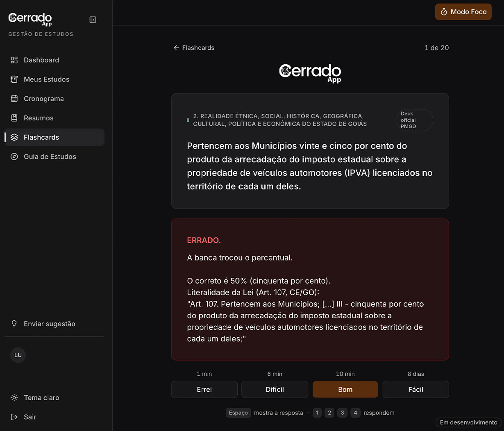This screenshot has width=504, height=431.
Task: Open Dashboard in the sidebar
Action: click(54, 60)
